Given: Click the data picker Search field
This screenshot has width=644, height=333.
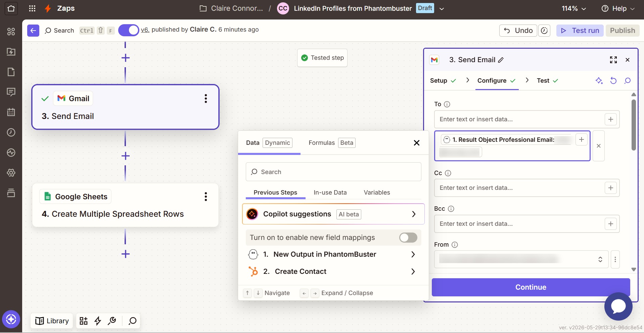Looking at the screenshot, I should click(x=333, y=172).
